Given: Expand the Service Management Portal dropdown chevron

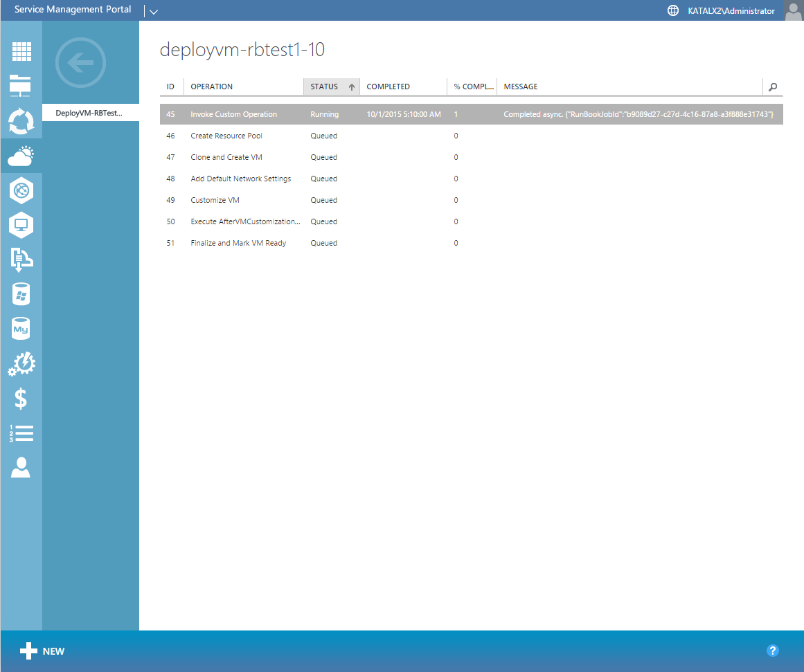Looking at the screenshot, I should (153, 12).
